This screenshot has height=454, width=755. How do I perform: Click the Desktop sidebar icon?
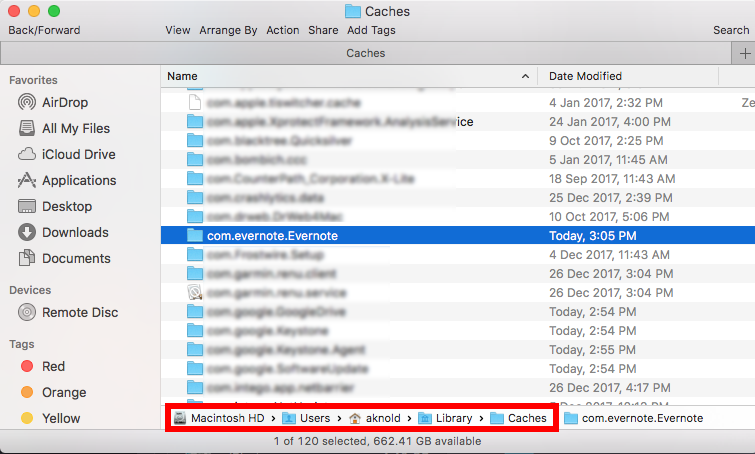pyautogui.click(x=27, y=206)
